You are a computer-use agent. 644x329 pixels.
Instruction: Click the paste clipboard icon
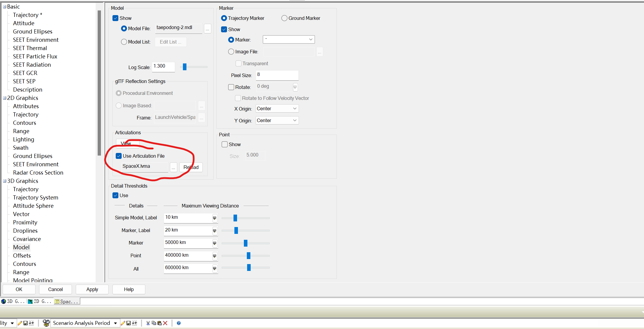click(160, 323)
